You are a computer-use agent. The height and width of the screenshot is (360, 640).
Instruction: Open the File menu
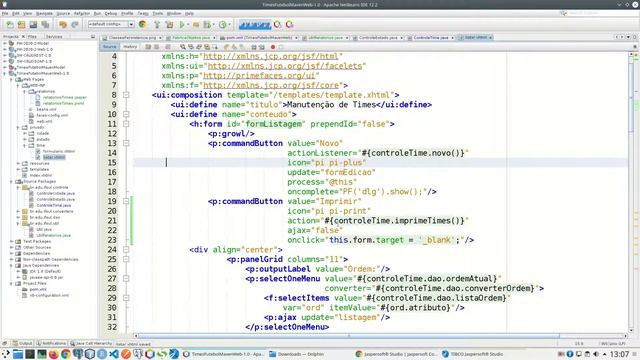(5, 13)
